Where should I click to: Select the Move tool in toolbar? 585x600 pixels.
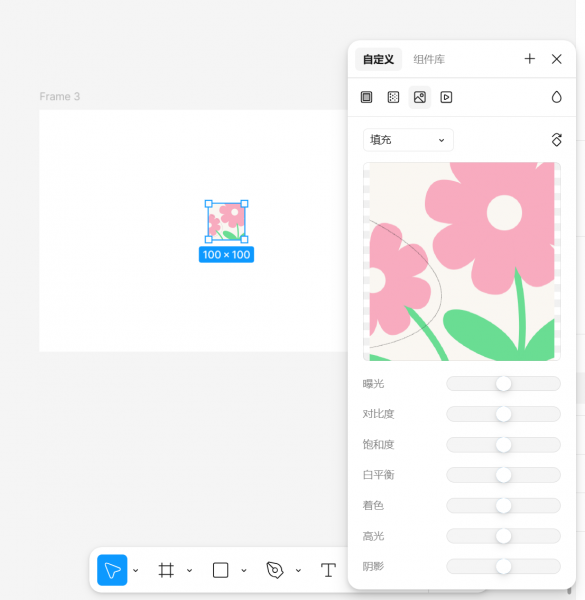pos(112,570)
